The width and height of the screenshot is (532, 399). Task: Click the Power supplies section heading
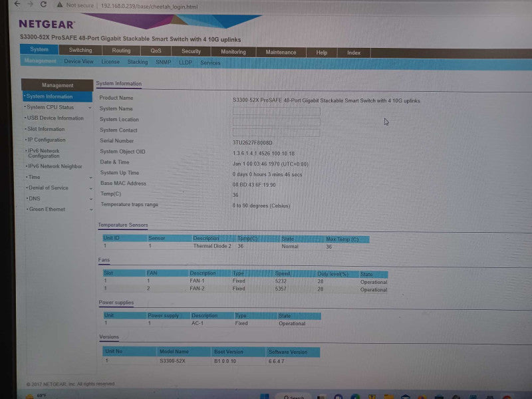[116, 303]
